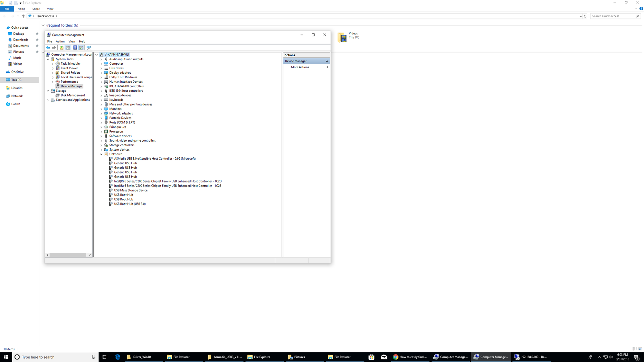The height and width of the screenshot is (362, 644).
Task: Click the Back navigation arrow in Computer Management toolbar
Action: pyautogui.click(x=48, y=47)
